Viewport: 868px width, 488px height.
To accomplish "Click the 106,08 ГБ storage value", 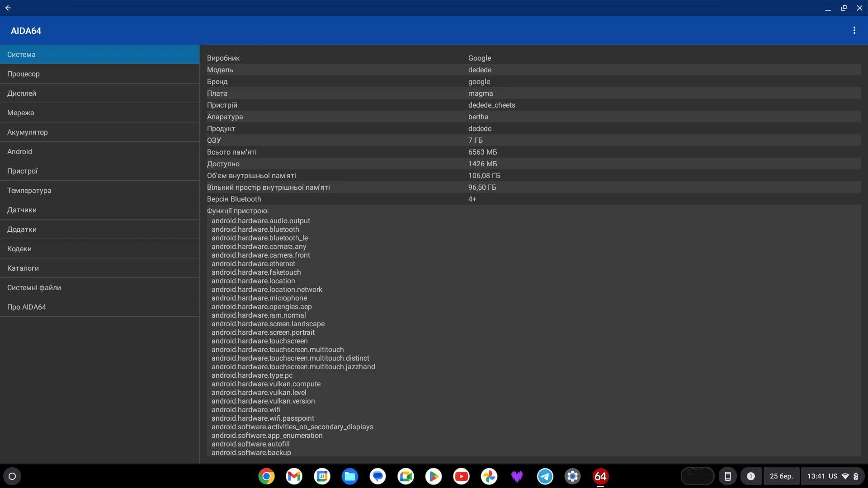I will pyautogui.click(x=484, y=175).
